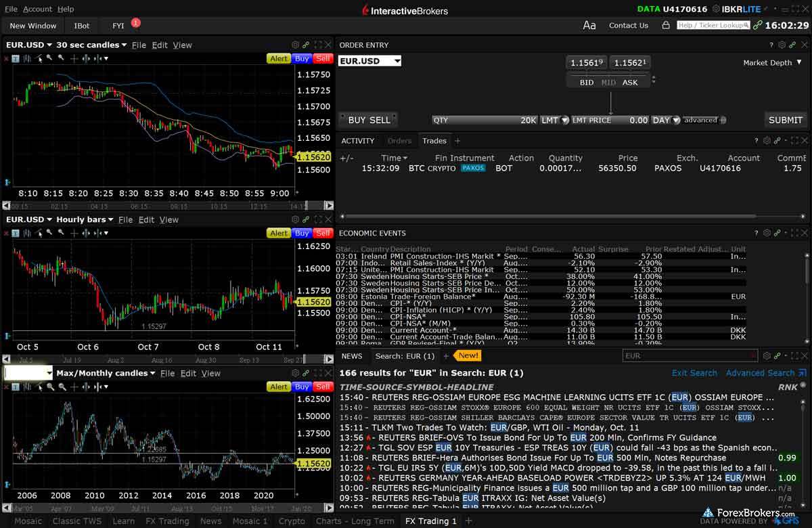Screen dimensions: 812x528
Task: Open Order Entry settings gear icon
Action: point(782,45)
